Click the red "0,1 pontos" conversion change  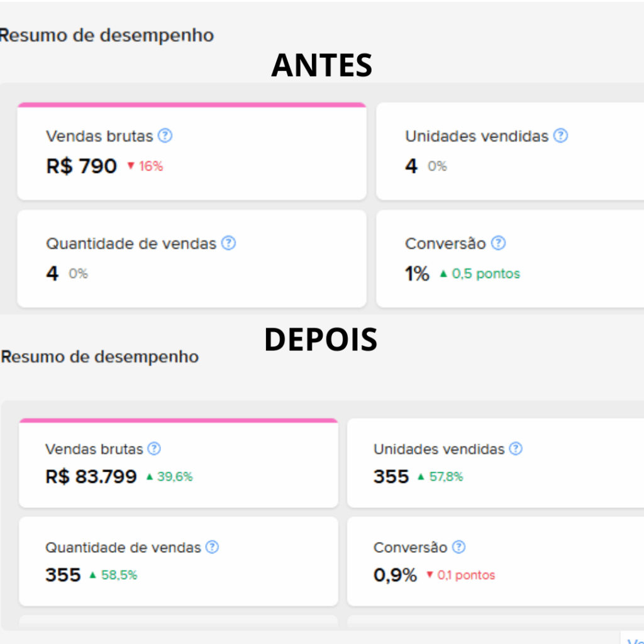[460, 575]
